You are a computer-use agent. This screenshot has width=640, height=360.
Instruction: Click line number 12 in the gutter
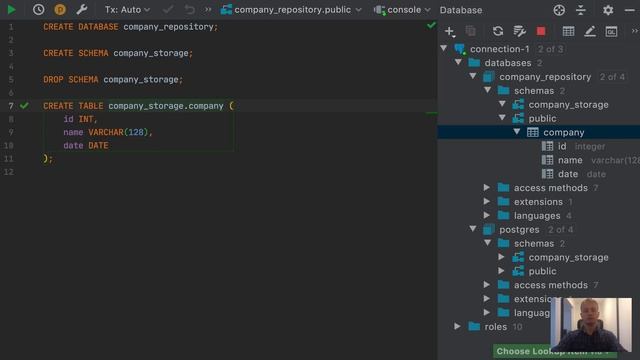tap(9, 172)
